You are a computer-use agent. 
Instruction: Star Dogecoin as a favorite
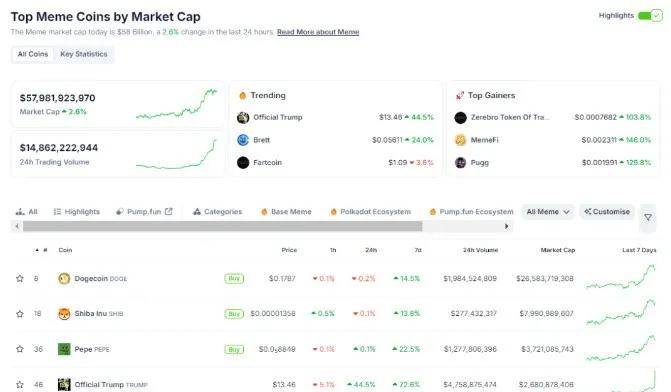click(x=20, y=279)
